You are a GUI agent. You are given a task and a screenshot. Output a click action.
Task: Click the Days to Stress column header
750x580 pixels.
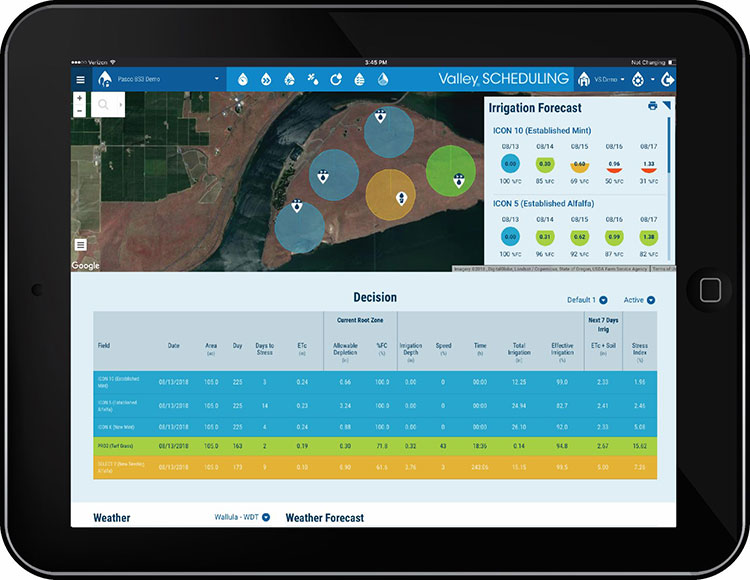coord(265,349)
